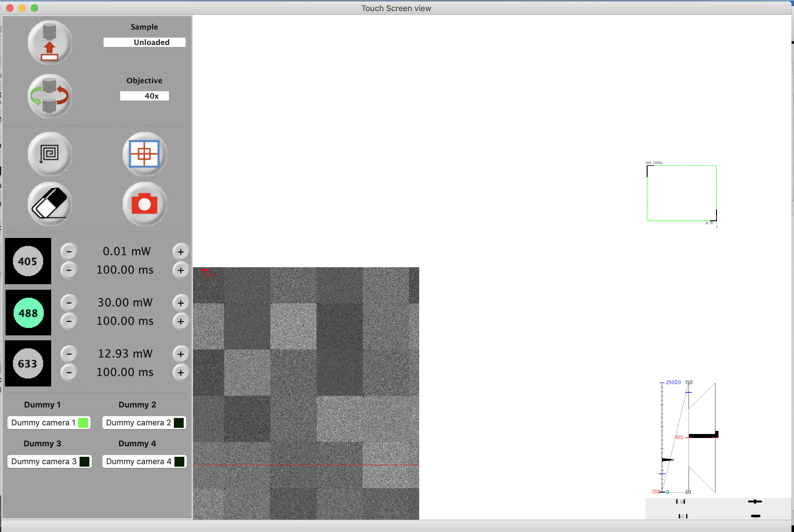Turn off the 488 laser
794x532 pixels.
coord(28,313)
